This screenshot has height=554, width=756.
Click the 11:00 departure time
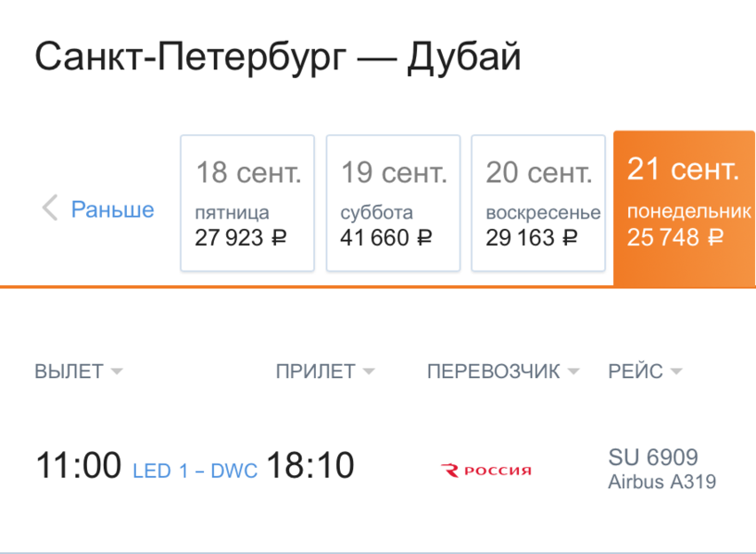pos(79,465)
